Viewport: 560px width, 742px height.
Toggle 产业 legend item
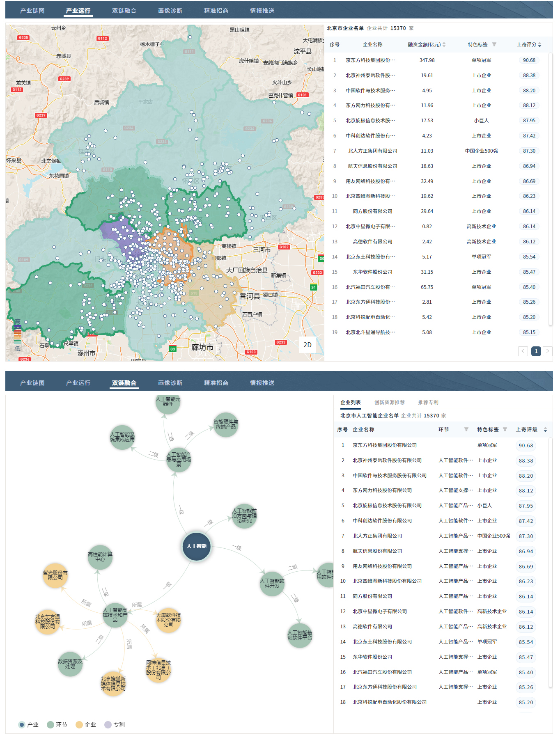(x=28, y=725)
